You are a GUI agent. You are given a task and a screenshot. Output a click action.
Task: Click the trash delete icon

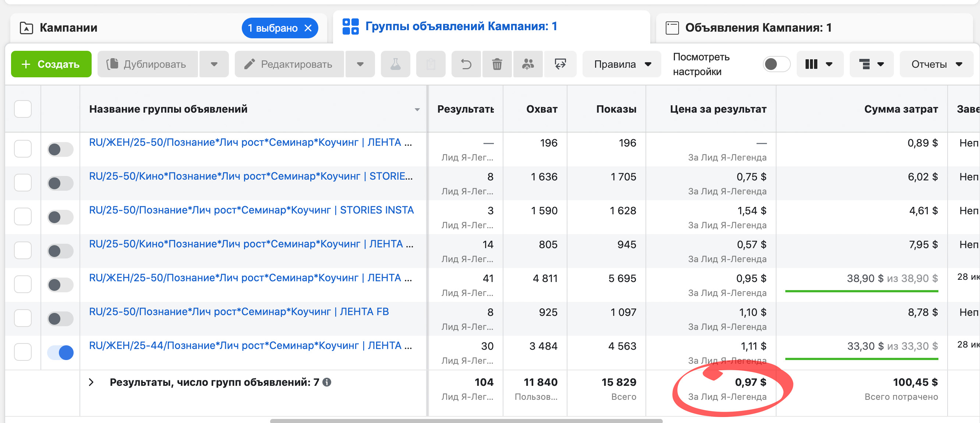(x=497, y=64)
